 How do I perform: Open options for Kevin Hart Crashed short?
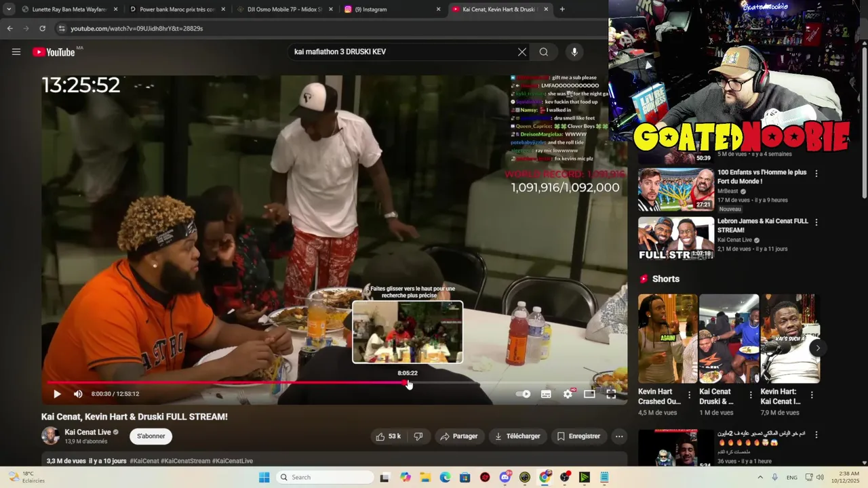coord(690,395)
